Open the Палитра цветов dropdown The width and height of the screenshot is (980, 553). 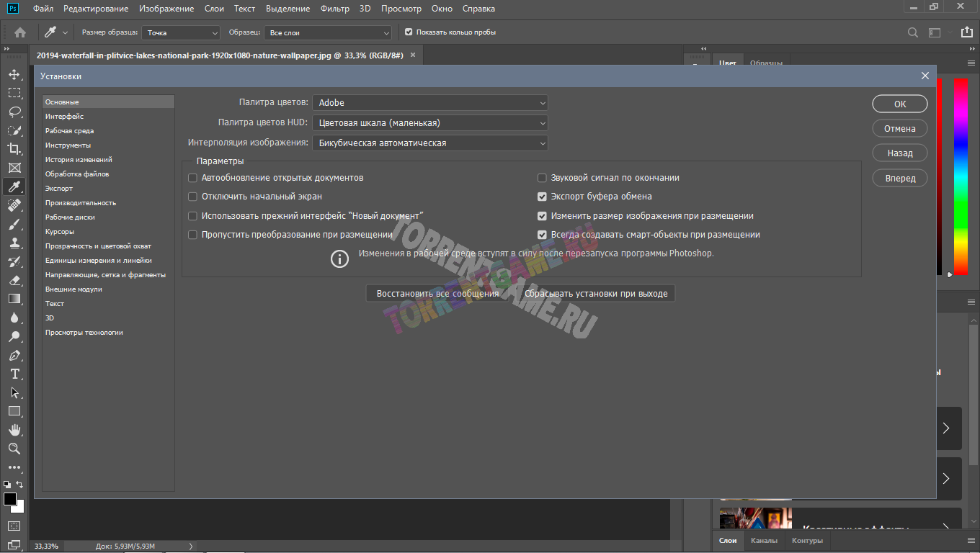point(429,103)
